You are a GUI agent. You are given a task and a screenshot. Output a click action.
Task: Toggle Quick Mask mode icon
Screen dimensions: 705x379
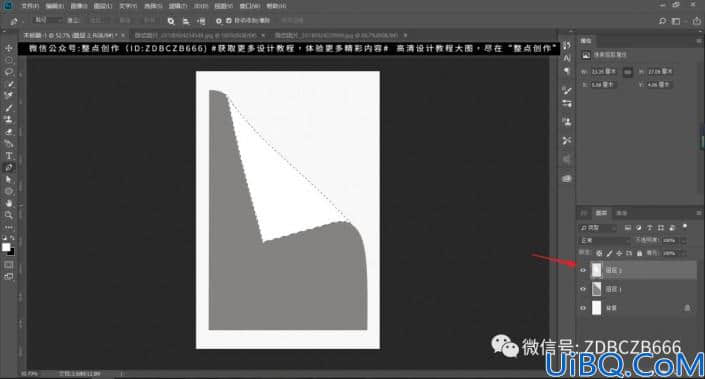click(x=9, y=265)
